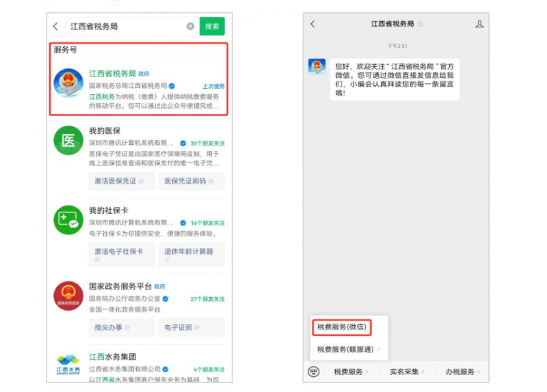Tap the green 搜索 button

click(x=212, y=26)
